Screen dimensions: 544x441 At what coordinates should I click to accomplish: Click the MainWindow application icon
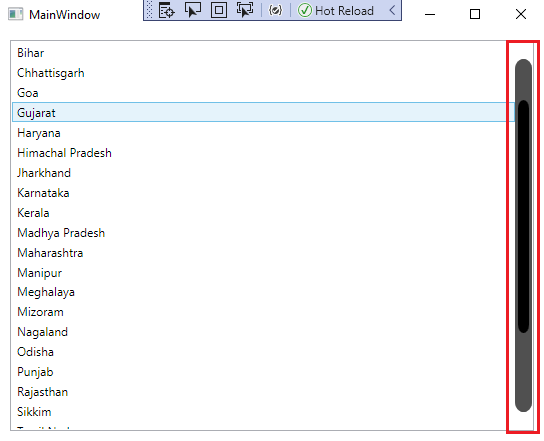[x=16, y=15]
